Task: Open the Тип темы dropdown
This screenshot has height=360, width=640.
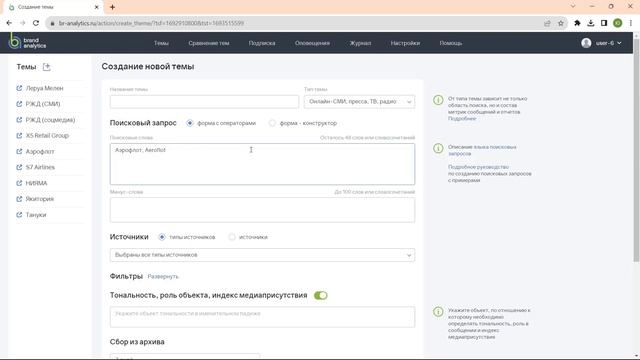Action: click(359, 102)
